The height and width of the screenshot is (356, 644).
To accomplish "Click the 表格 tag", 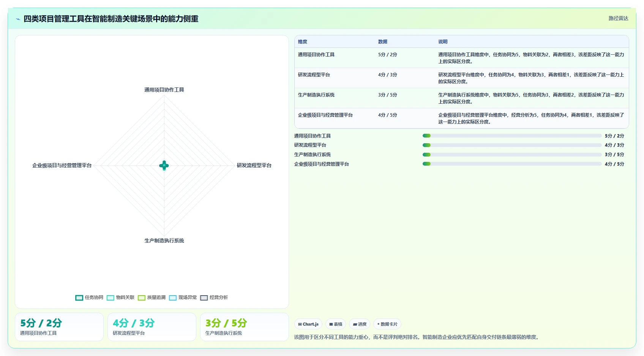I will coord(336,324).
